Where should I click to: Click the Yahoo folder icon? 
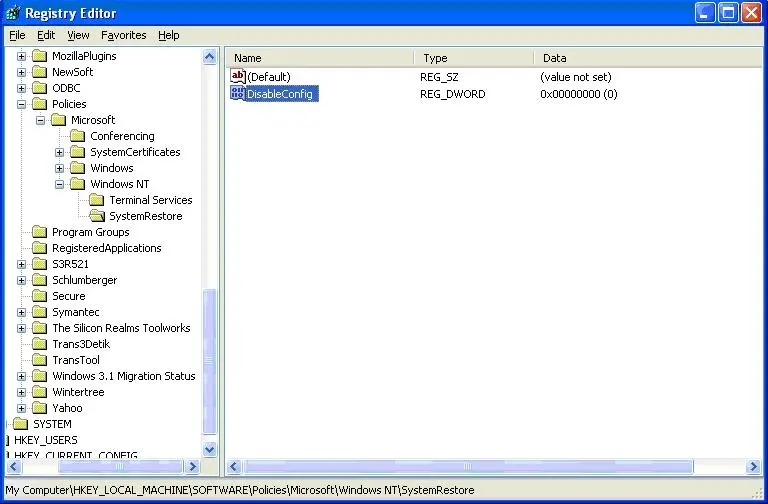point(40,408)
